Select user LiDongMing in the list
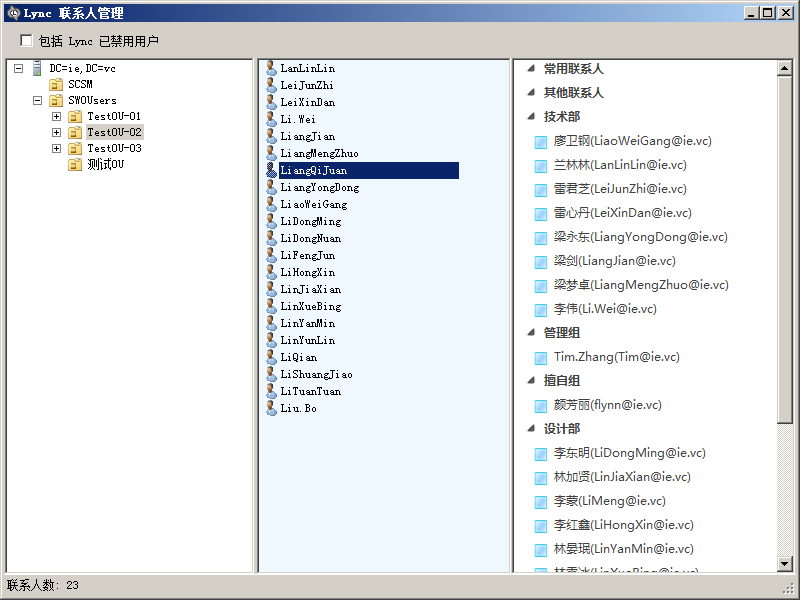Viewport: 800px width, 600px height. tap(310, 221)
